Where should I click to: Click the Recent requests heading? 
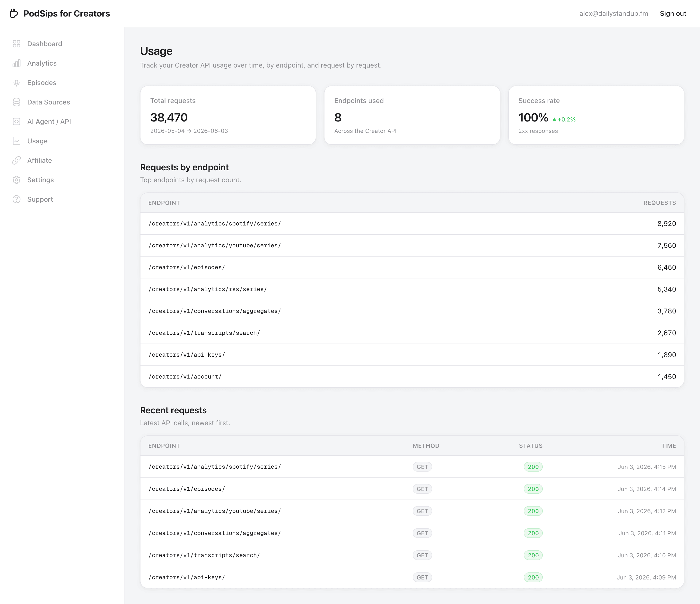coord(173,410)
